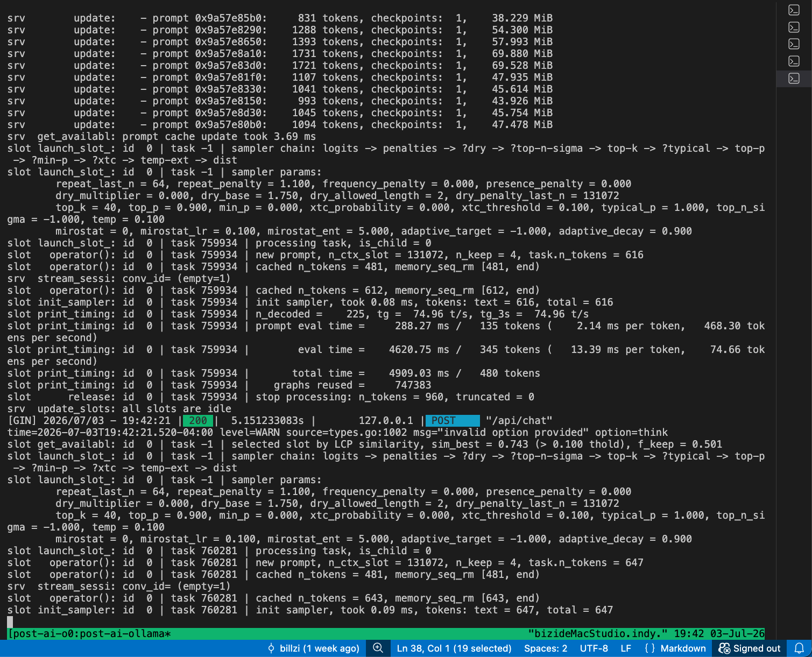
Task: Click the '4909.03 ms' total time value
Action: click(419, 373)
